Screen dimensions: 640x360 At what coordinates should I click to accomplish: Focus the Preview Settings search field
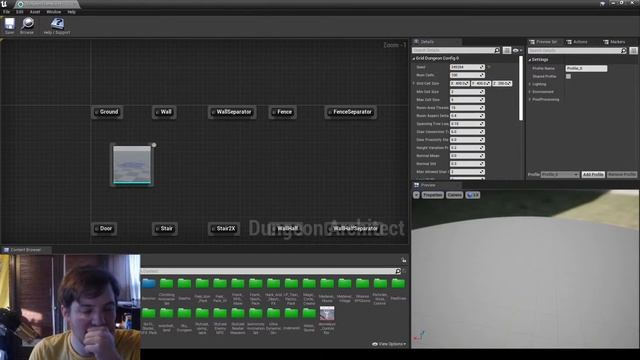(x=575, y=51)
